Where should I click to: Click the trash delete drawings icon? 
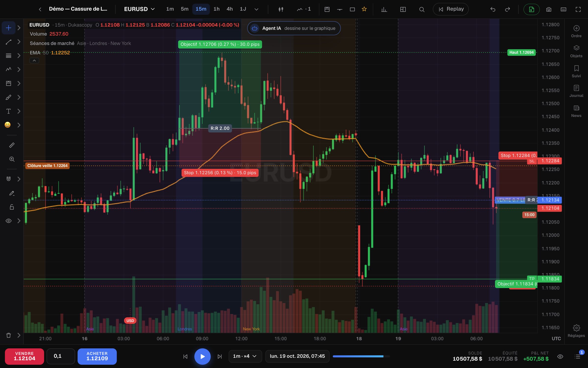tap(9, 335)
